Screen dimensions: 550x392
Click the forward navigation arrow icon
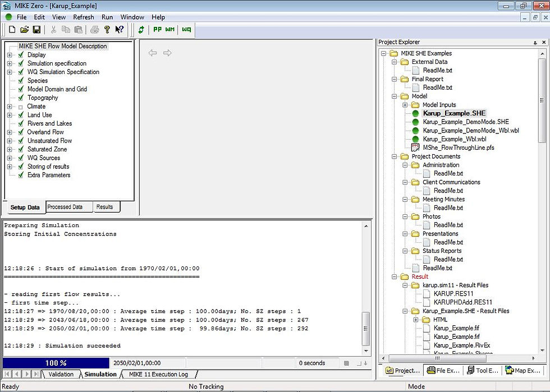(168, 53)
